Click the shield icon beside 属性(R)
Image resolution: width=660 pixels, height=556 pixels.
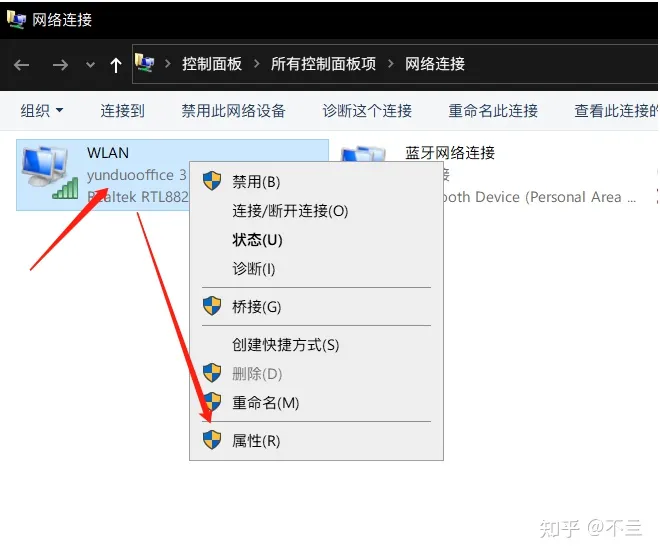coord(212,440)
